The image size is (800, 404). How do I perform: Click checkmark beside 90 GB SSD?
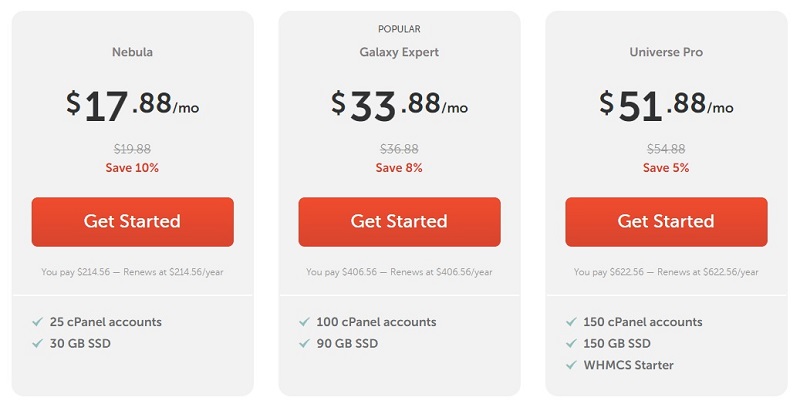[x=305, y=343]
